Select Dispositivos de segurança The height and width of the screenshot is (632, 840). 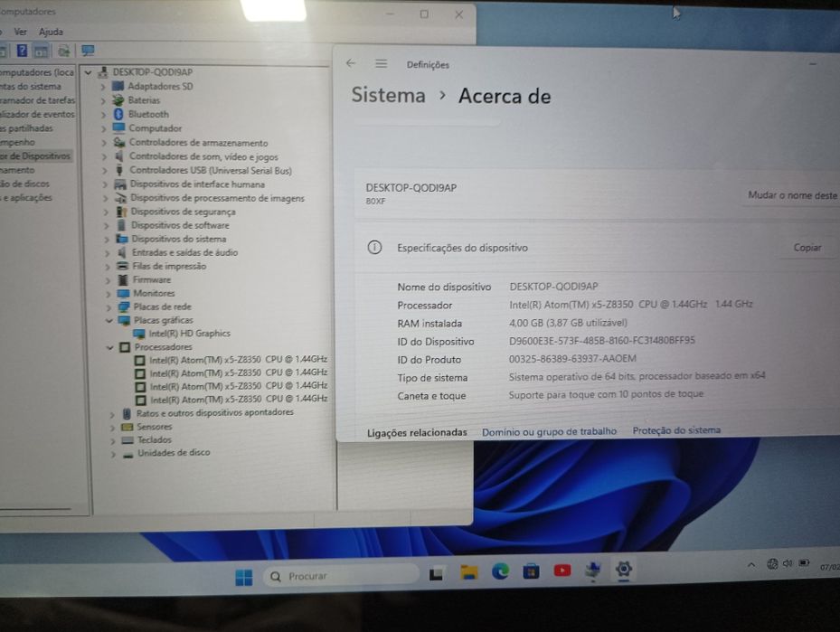[x=184, y=212]
